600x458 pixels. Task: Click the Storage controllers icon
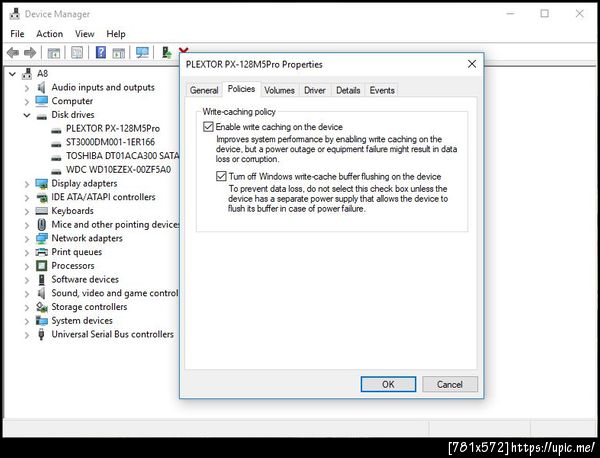[x=41, y=307]
